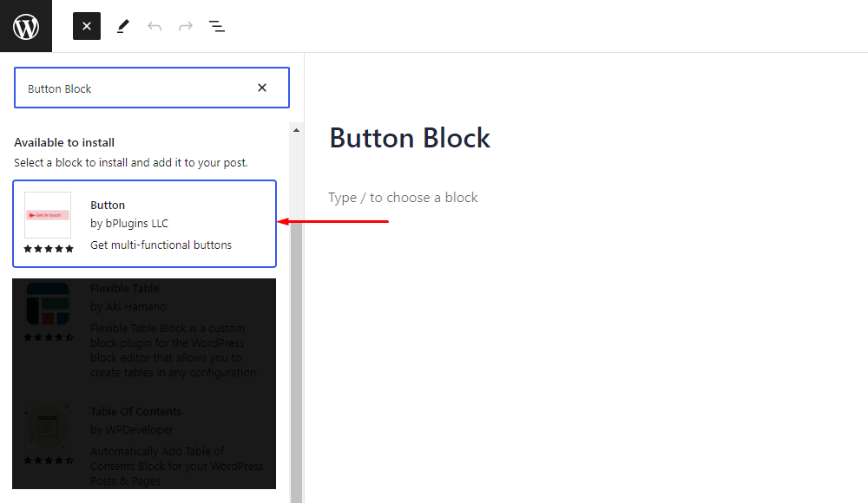Click the star rating of the Button block
868x503 pixels.
point(48,248)
